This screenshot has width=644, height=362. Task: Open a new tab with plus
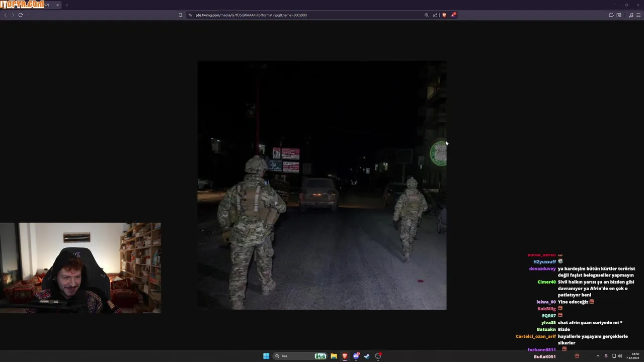[66, 5]
